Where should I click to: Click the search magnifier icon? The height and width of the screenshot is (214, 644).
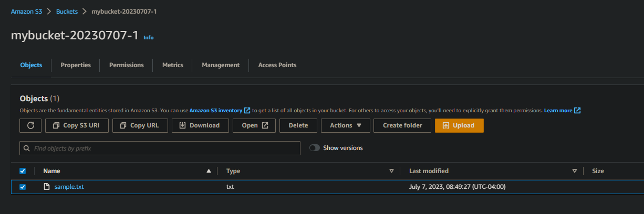(27, 148)
